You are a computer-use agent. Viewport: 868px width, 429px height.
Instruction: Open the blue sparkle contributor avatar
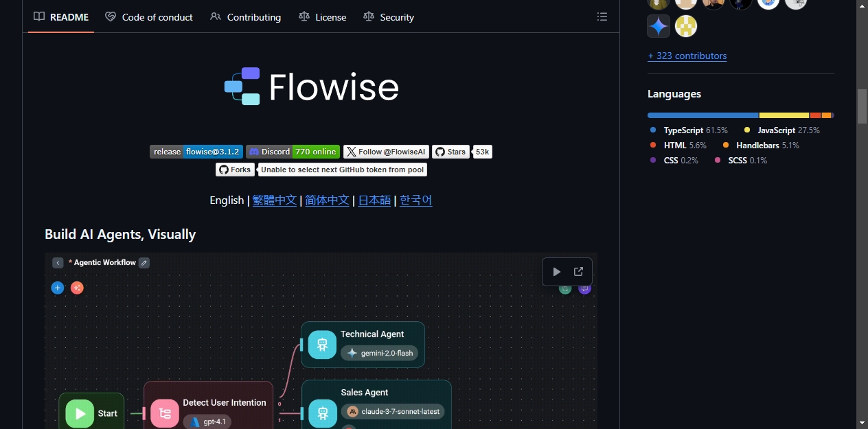click(x=659, y=26)
